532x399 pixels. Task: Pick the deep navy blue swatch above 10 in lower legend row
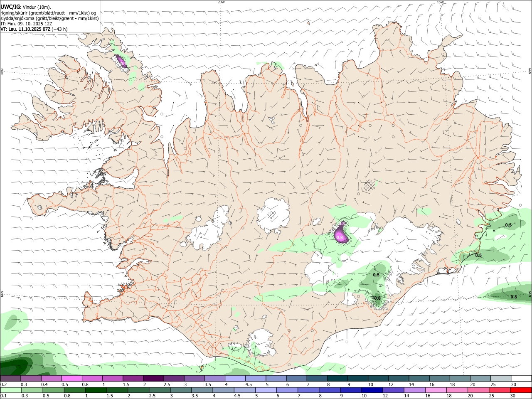coord(372,390)
